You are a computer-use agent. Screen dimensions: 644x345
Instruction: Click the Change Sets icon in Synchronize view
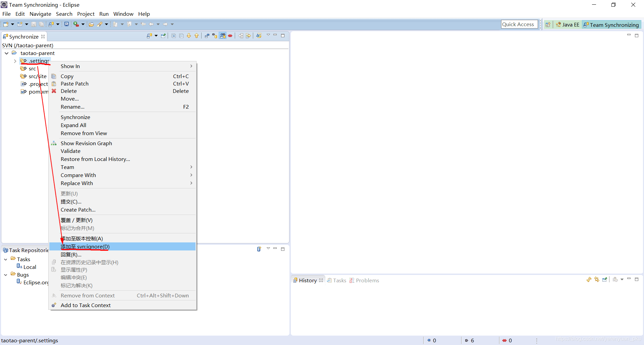click(259, 36)
